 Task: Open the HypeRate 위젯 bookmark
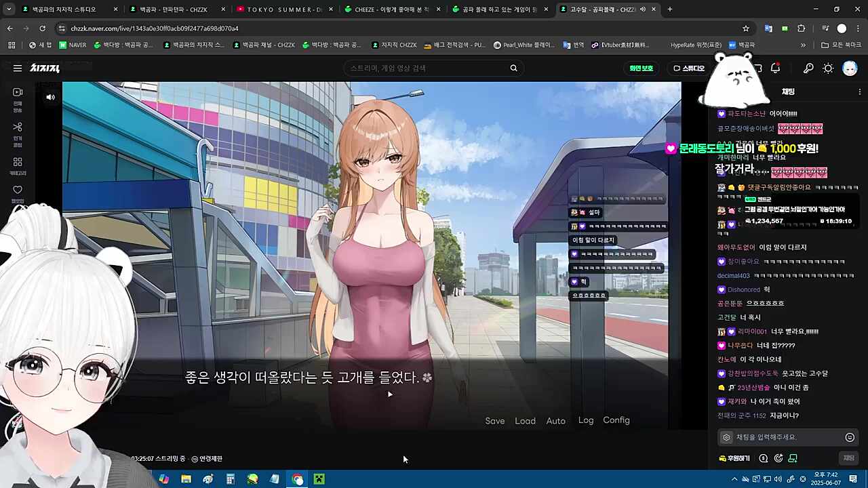(696, 45)
